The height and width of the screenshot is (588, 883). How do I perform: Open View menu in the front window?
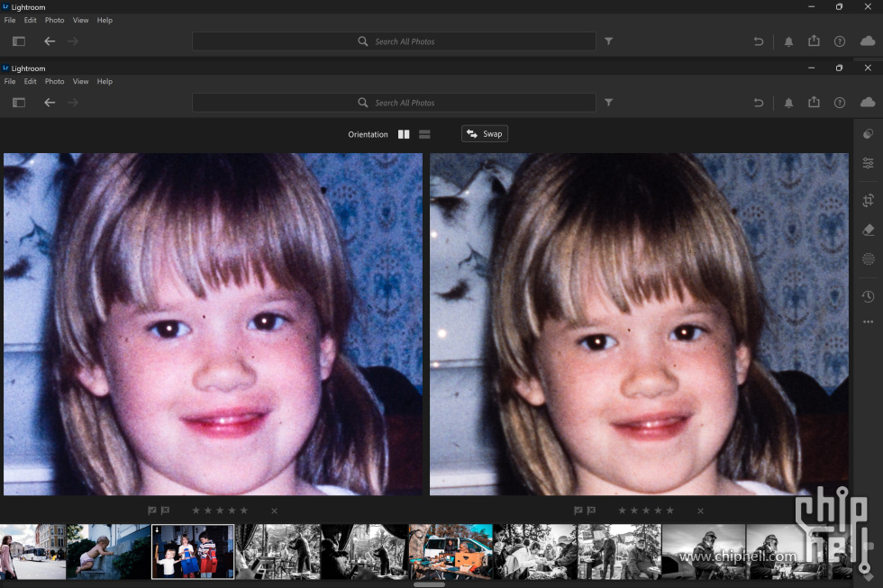pos(80,82)
